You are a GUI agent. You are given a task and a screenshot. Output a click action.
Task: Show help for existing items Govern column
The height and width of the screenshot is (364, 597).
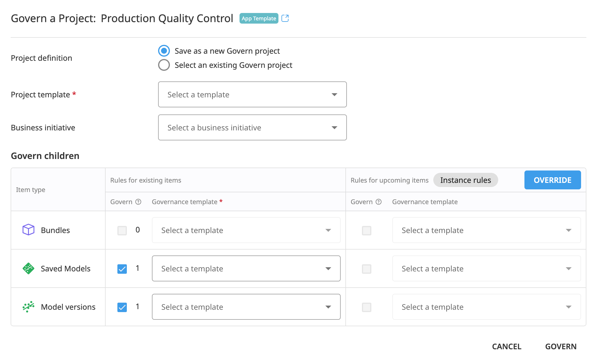click(138, 202)
